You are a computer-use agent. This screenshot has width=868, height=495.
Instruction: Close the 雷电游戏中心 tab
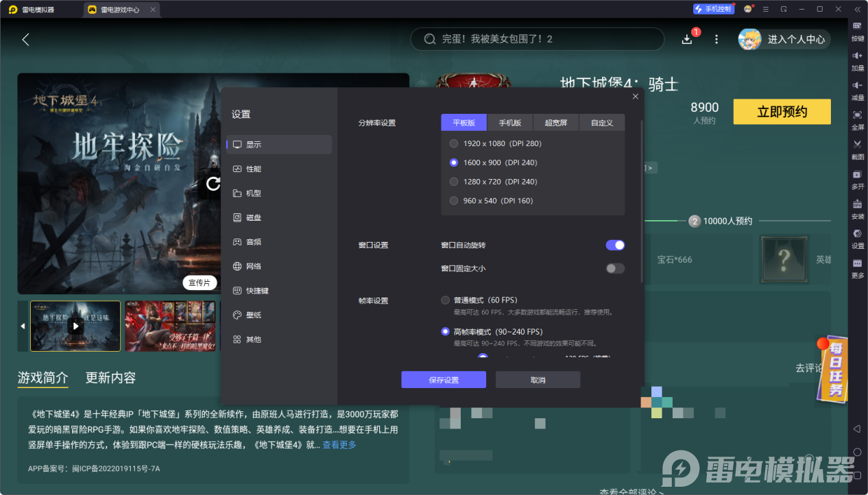pyautogui.click(x=153, y=10)
